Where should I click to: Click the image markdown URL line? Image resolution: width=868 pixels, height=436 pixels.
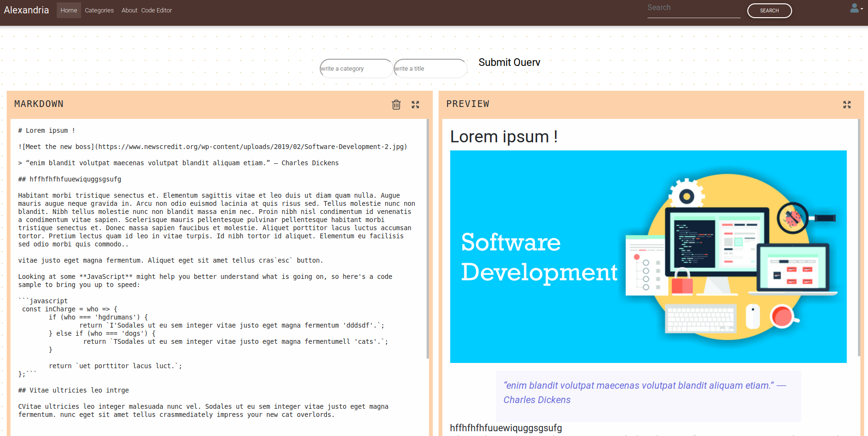pyautogui.click(x=213, y=147)
